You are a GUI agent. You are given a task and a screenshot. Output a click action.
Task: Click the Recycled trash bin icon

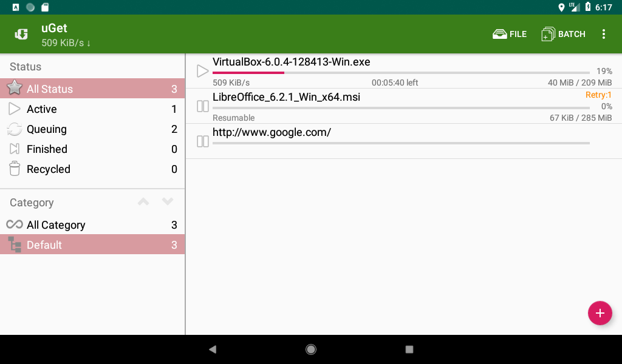pyautogui.click(x=15, y=168)
